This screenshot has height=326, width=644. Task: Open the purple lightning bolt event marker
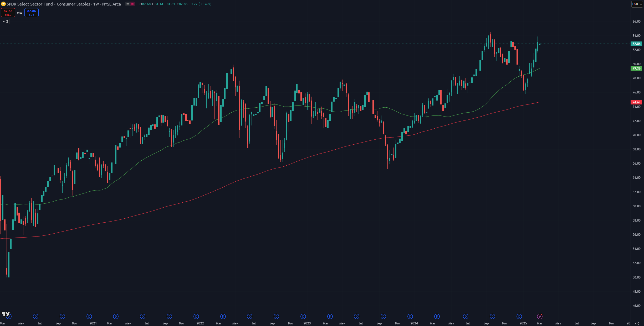point(540,316)
